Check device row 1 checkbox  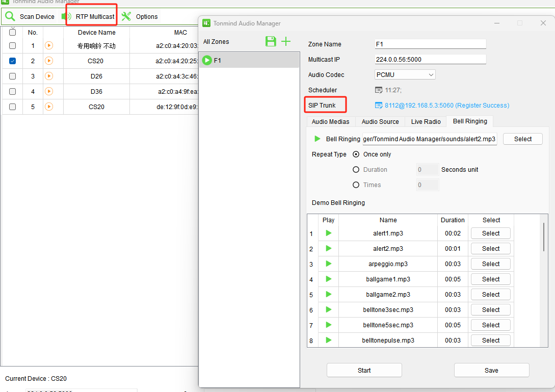(x=12, y=45)
